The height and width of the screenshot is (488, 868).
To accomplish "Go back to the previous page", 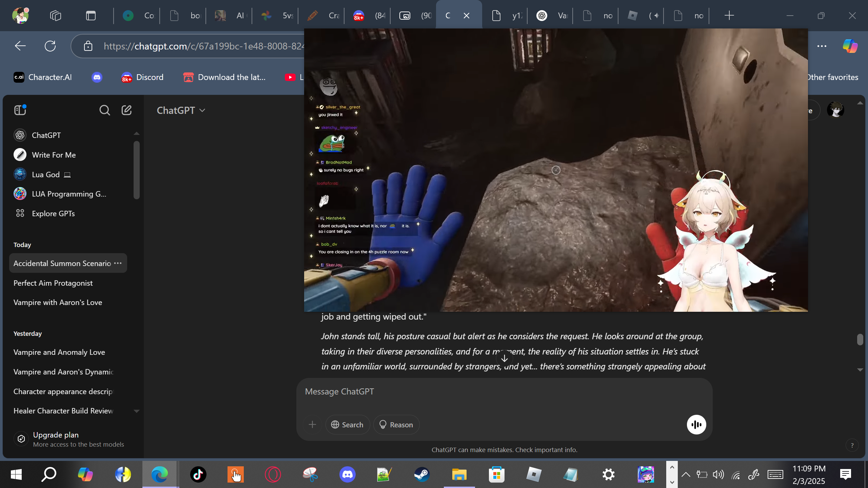I will 20,46.
